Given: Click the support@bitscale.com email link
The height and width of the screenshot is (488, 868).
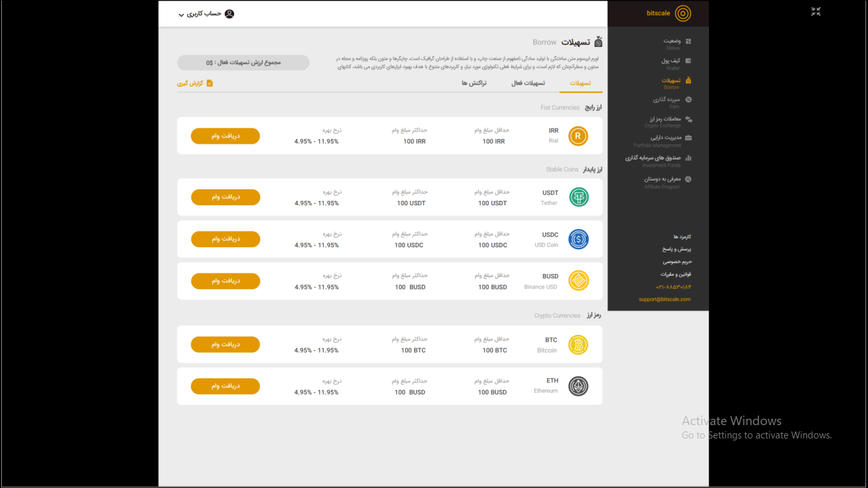Looking at the screenshot, I should click(x=665, y=299).
